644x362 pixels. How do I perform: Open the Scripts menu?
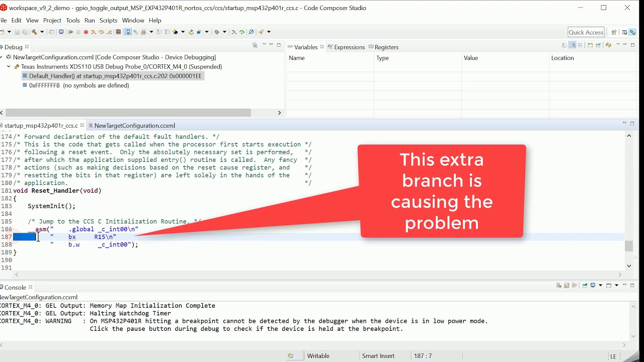coord(108,20)
